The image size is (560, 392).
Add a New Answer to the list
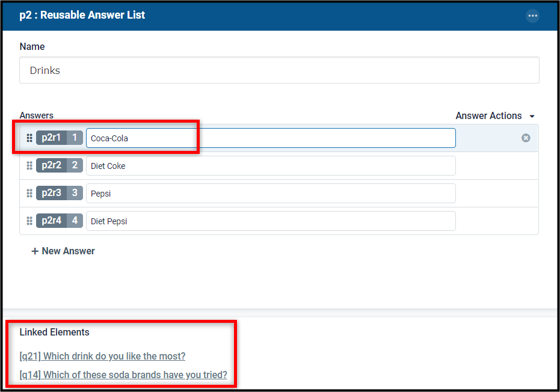pyautogui.click(x=63, y=251)
